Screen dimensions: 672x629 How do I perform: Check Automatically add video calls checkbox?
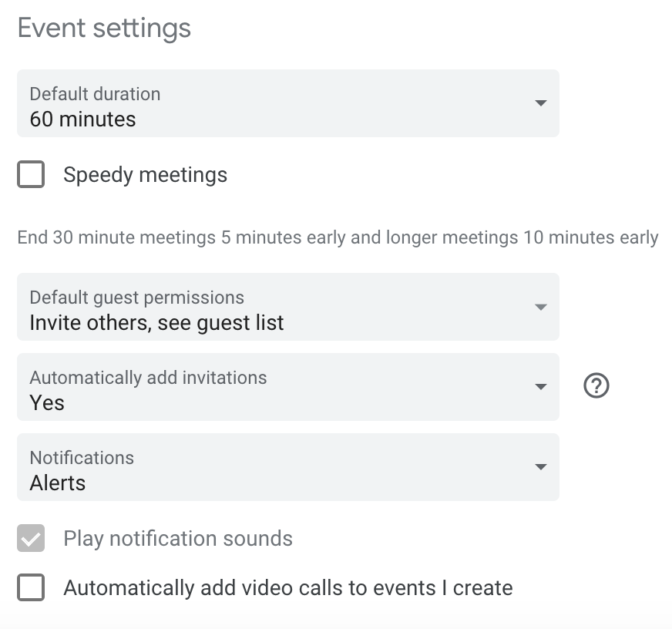pyautogui.click(x=31, y=588)
